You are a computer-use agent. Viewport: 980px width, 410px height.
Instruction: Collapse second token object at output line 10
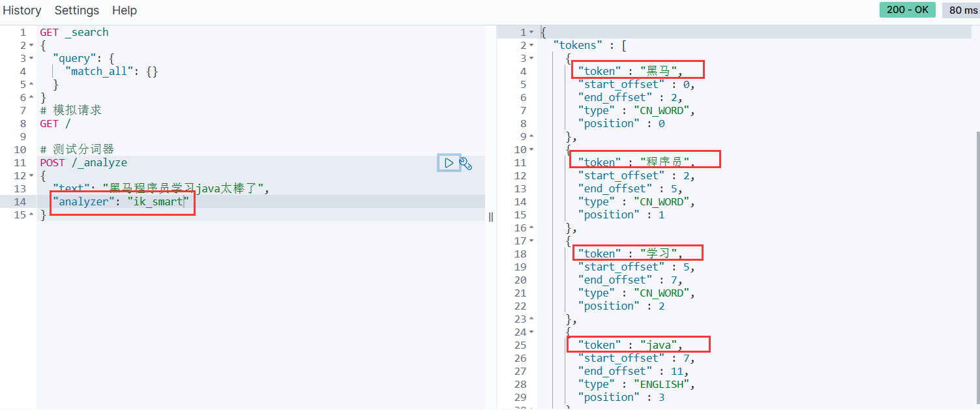[x=531, y=150]
